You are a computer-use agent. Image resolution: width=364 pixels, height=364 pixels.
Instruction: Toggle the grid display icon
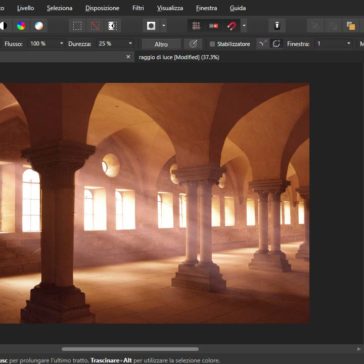click(x=196, y=26)
